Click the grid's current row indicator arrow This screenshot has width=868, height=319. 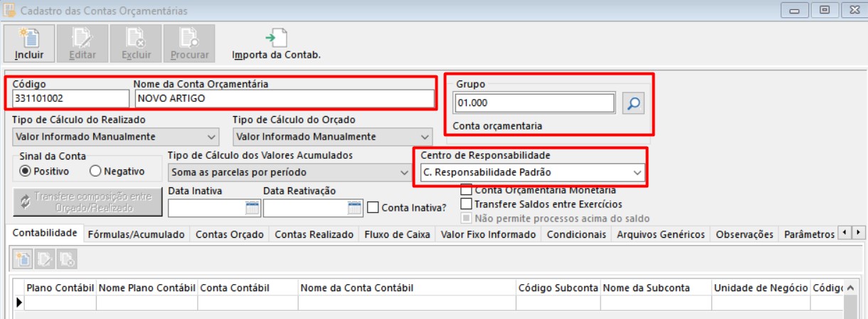(19, 303)
